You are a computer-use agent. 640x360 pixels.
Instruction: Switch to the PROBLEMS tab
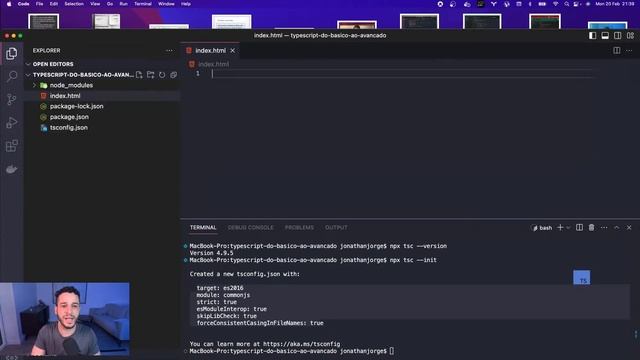[x=299, y=228]
